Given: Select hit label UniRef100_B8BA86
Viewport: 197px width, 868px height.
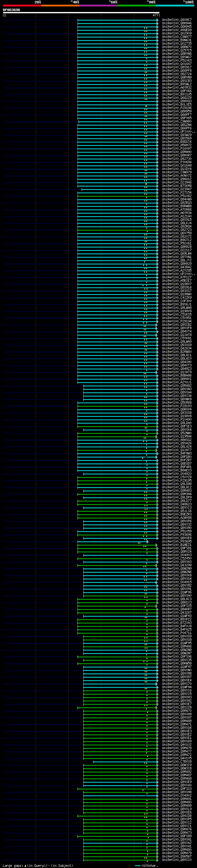Looking at the screenshot, I should tap(177, 375).
